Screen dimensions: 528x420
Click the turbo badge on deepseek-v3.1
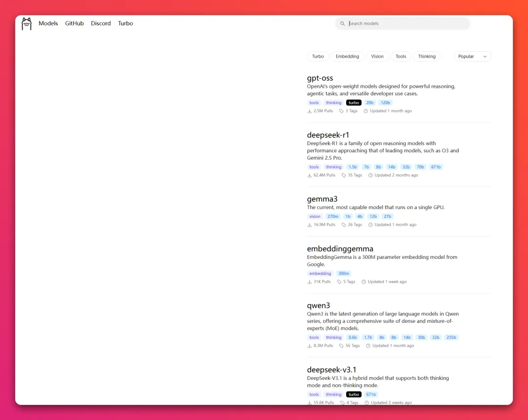(353, 395)
